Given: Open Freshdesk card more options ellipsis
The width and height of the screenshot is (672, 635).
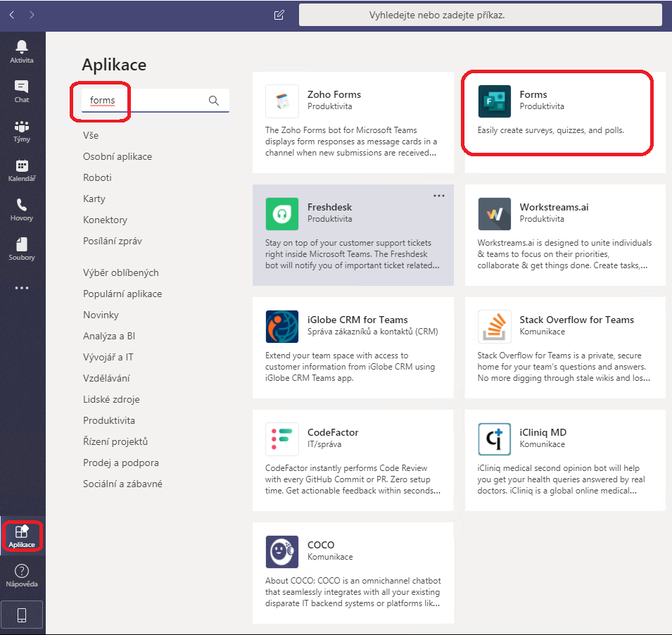Looking at the screenshot, I should [439, 196].
